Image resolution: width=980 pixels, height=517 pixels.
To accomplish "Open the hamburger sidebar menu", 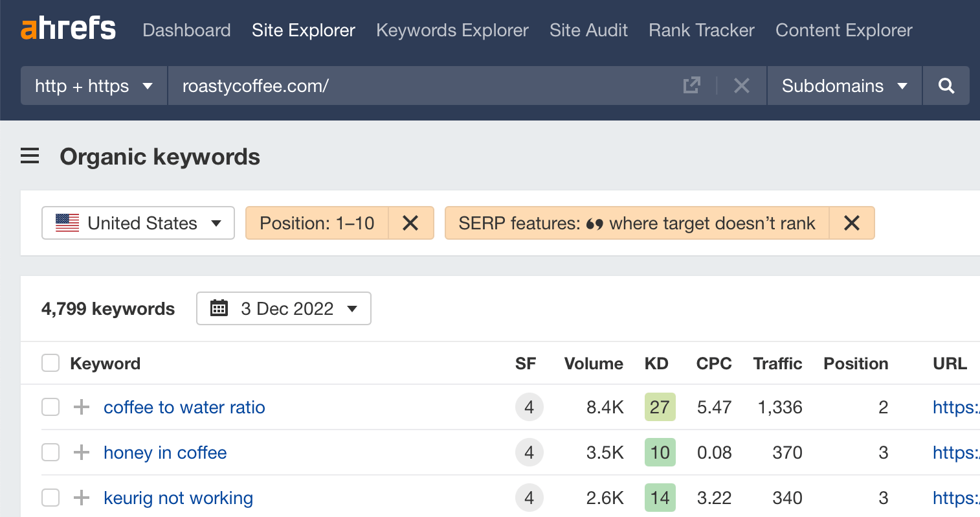I will (x=30, y=156).
